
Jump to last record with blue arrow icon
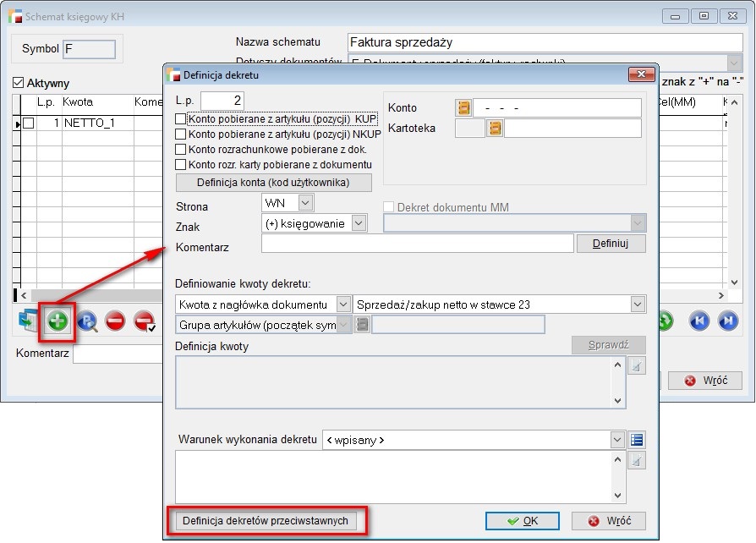(x=727, y=321)
